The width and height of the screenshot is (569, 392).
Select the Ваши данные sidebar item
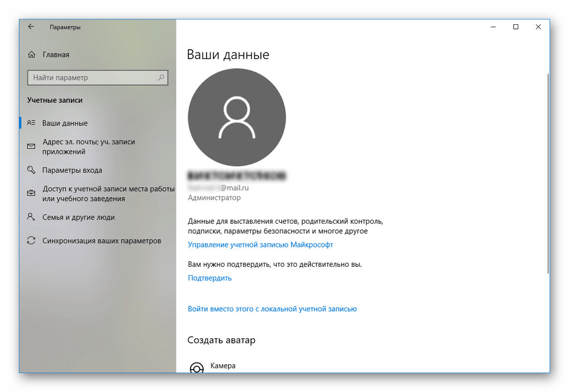coord(65,123)
